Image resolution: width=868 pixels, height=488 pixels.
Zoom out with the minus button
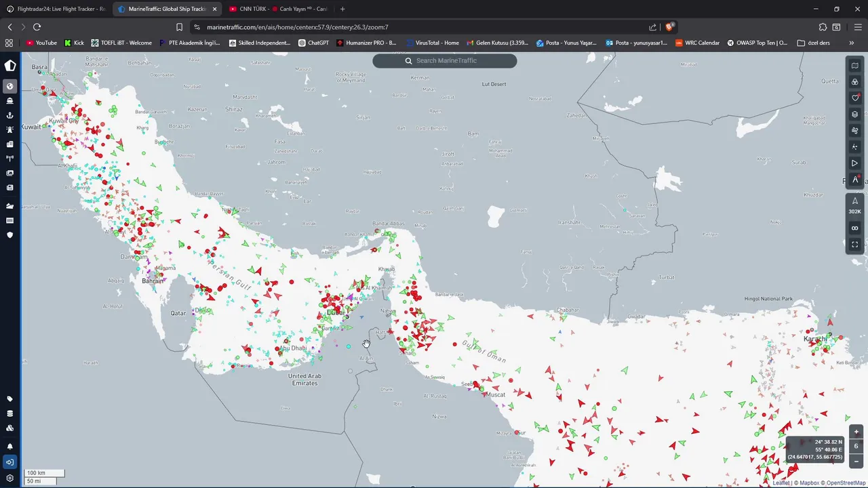856,461
